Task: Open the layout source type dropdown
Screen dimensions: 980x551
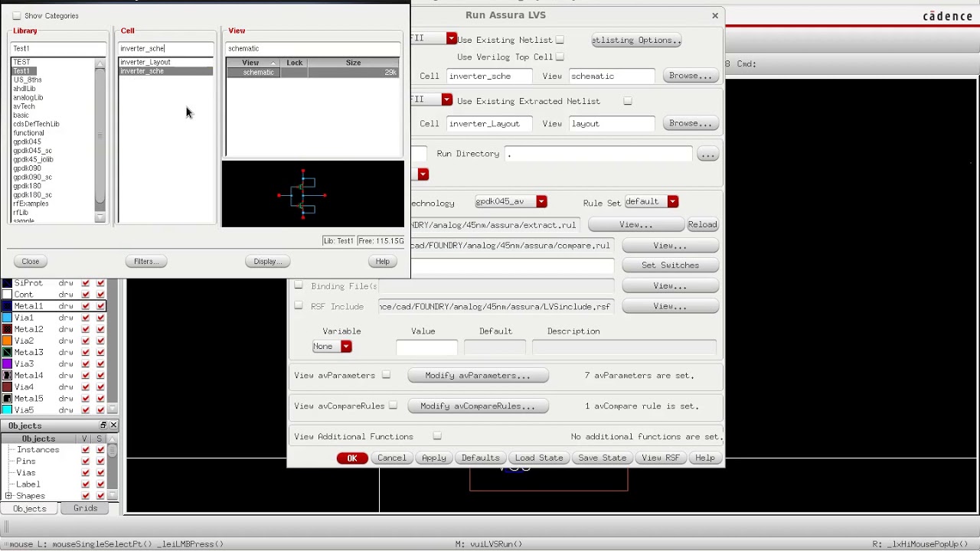Action: (x=446, y=99)
